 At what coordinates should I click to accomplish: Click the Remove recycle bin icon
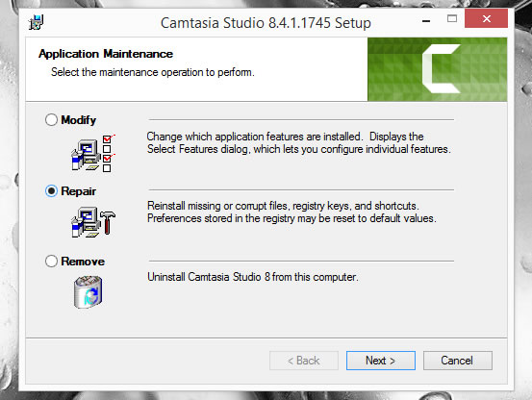click(89, 292)
